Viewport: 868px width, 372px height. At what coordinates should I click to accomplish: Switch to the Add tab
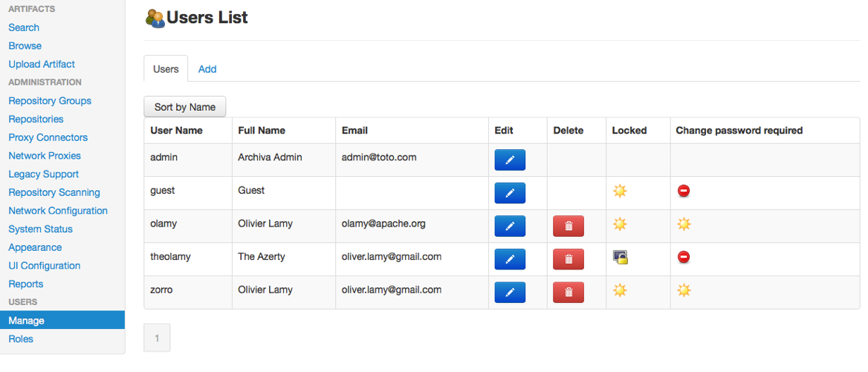(x=207, y=69)
